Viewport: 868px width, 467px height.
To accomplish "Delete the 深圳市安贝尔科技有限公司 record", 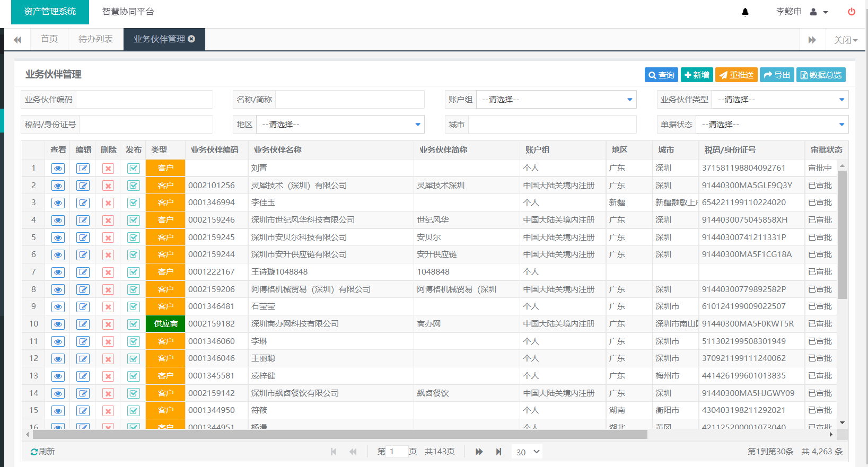I will click(108, 237).
